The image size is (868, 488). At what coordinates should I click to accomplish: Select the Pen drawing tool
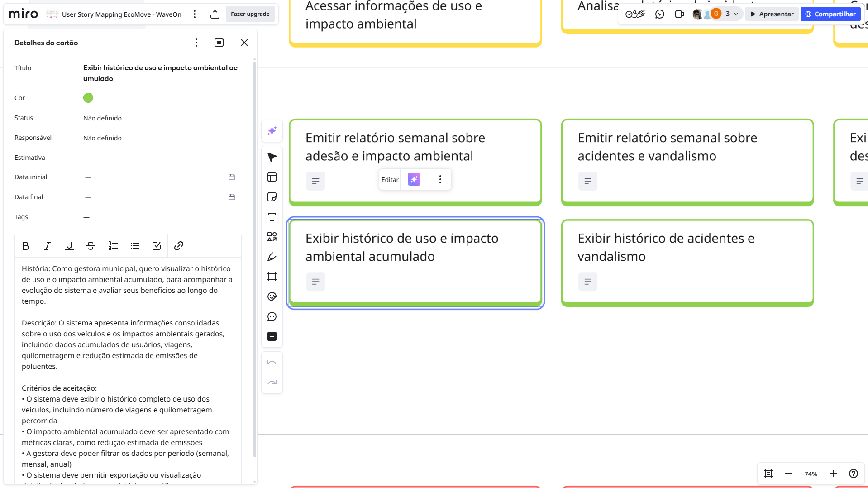[x=272, y=257]
